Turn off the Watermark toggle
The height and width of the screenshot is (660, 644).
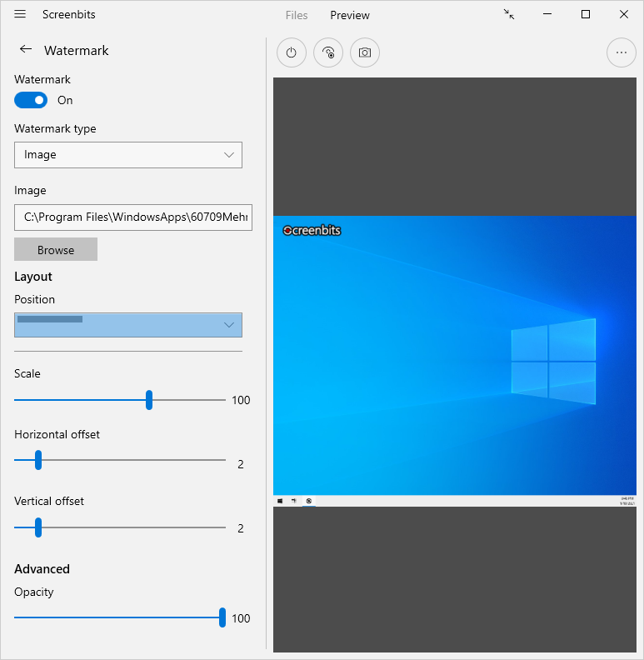[x=31, y=100]
